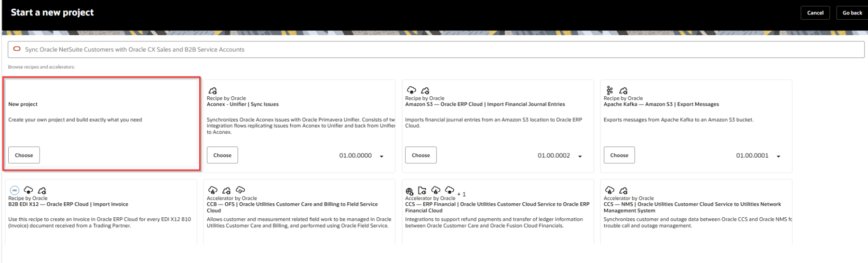Expand version dropdown 01.00.0000 for Aconex recipe
This screenshot has height=263, width=868.
tap(381, 156)
